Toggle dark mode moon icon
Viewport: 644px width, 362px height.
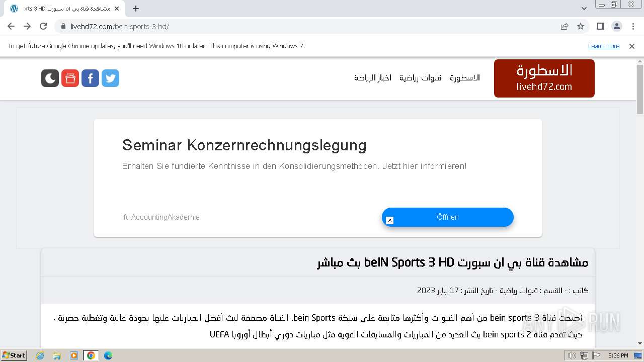50,78
